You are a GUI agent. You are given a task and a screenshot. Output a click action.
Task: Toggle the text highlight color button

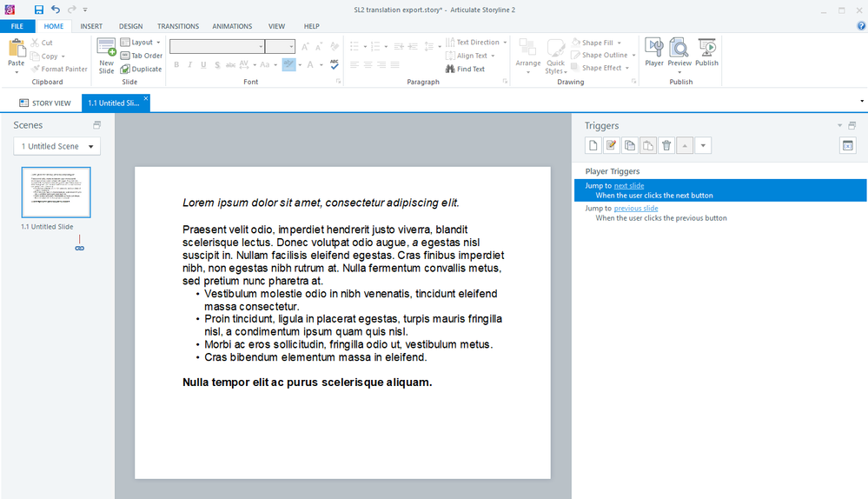[x=288, y=64]
